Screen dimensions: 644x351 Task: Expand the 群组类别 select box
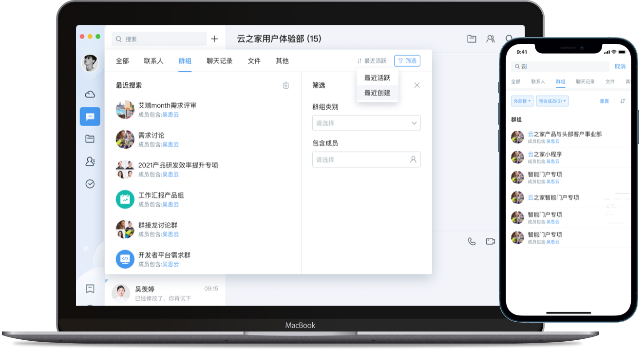click(366, 123)
